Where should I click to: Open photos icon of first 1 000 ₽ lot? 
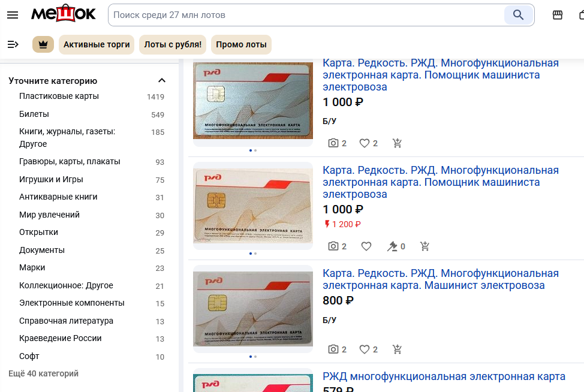(x=333, y=143)
